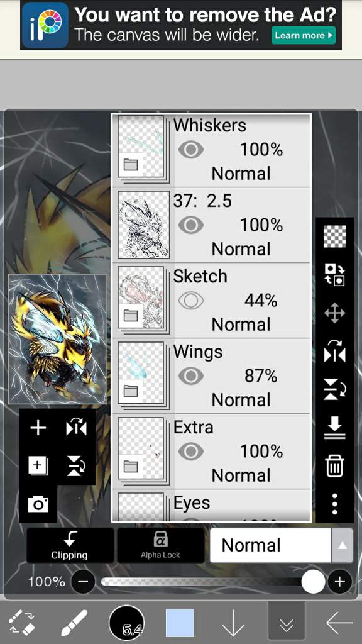This screenshot has width=362, height=644.
Task: Show the Sketch layer via eye icon
Action: click(191, 301)
